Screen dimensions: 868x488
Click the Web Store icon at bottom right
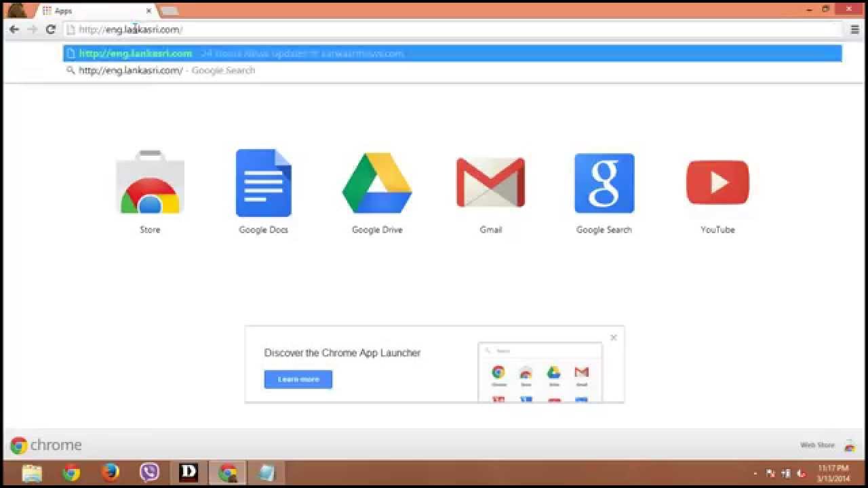pos(849,446)
